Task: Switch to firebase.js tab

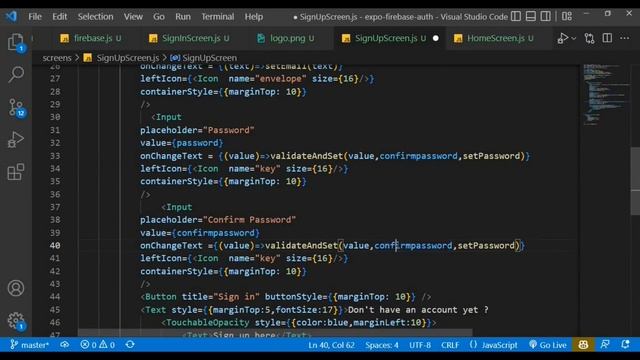Action: coord(92,38)
